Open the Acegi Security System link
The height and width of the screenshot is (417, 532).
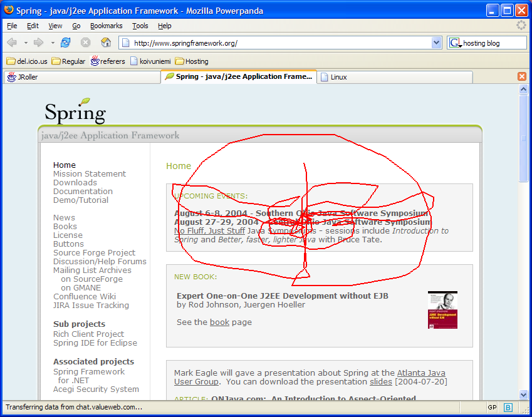(96, 389)
